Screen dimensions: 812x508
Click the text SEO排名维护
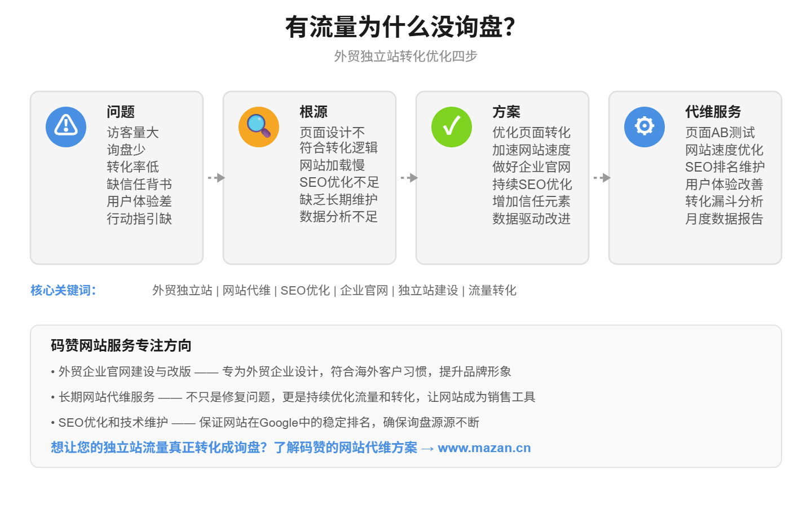(x=725, y=167)
